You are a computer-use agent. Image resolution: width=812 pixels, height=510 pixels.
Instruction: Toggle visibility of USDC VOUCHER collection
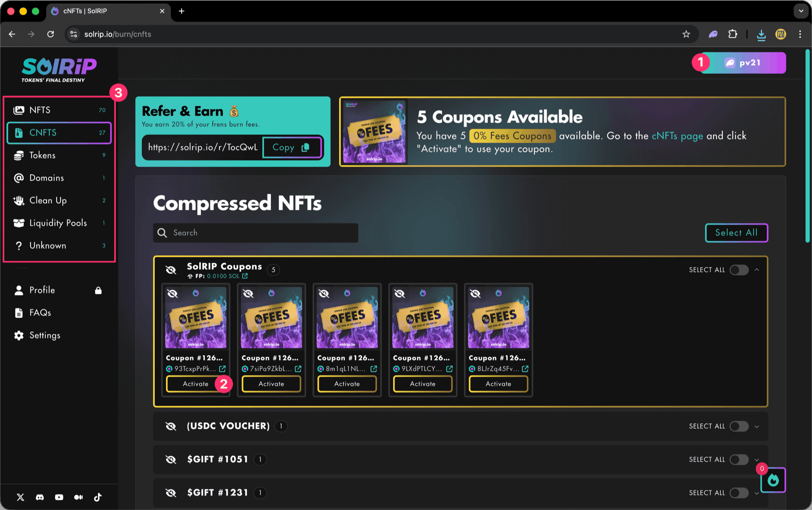tap(171, 426)
